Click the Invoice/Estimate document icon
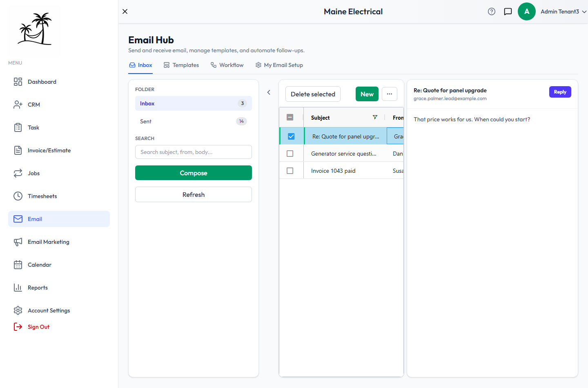The width and height of the screenshot is (588, 388). click(18, 150)
